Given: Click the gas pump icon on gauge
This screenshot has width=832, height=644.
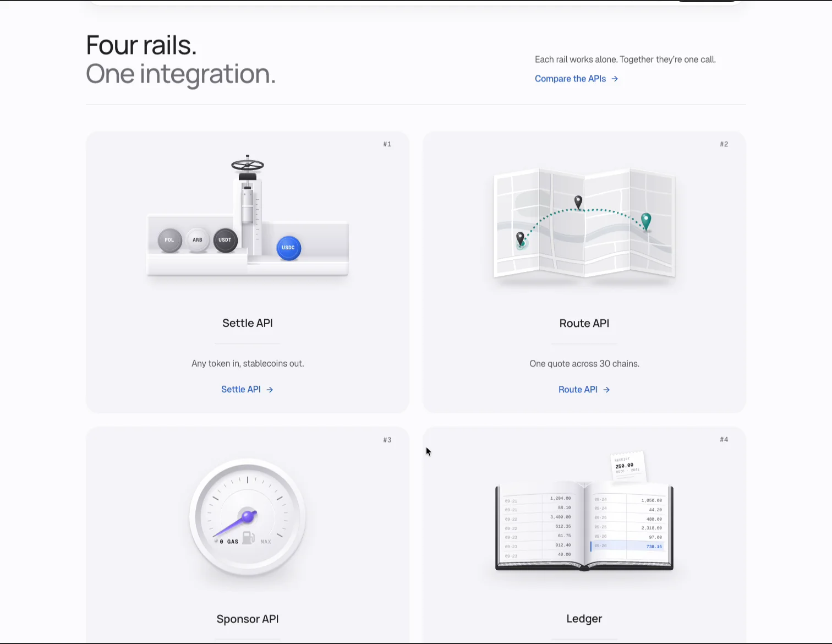Looking at the screenshot, I should click(x=249, y=537).
